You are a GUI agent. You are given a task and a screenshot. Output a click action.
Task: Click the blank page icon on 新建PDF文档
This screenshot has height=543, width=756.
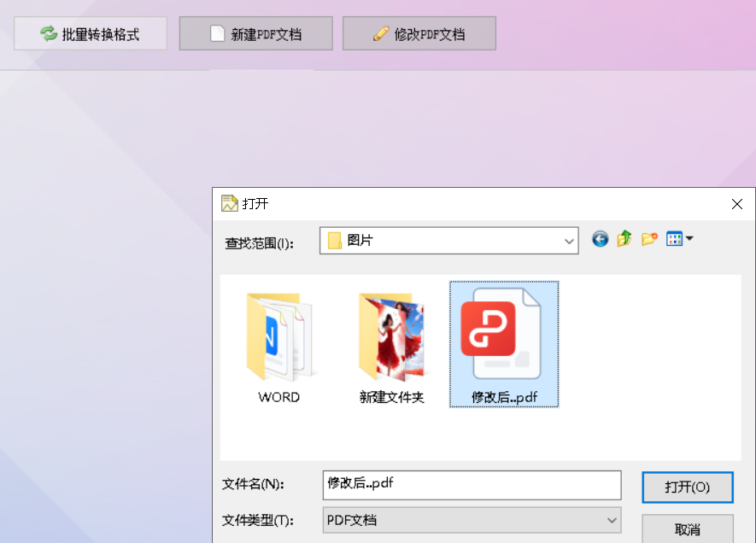[x=218, y=34]
